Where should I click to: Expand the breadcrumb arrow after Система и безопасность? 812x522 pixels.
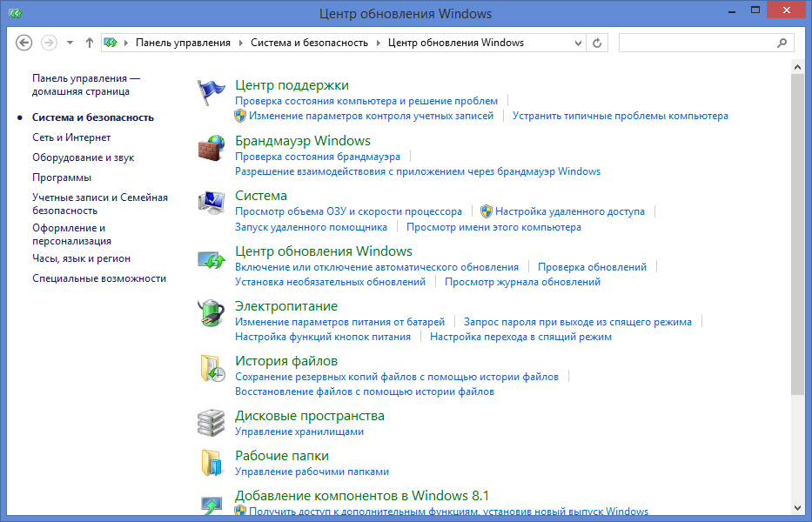378,43
